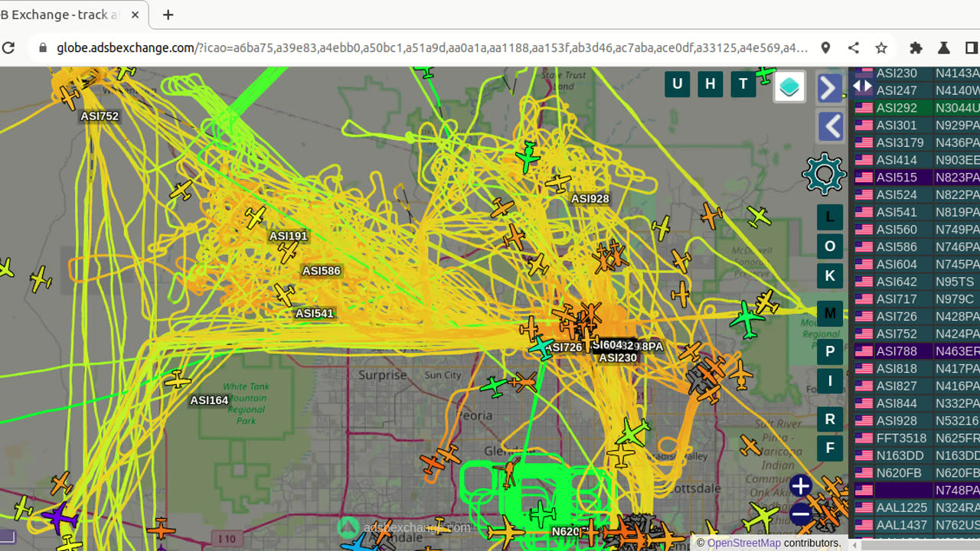The height and width of the screenshot is (551, 980).
Task: Toggle the K map button
Action: coord(830,275)
